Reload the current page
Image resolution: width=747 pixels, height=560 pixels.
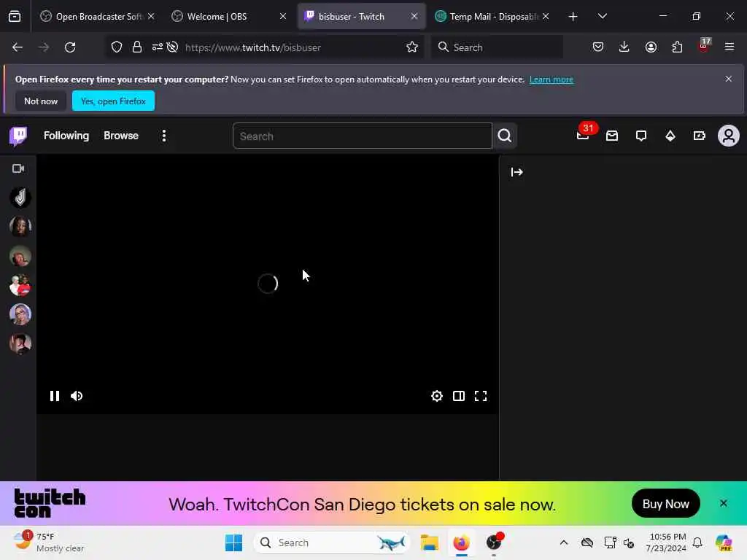coord(70,47)
